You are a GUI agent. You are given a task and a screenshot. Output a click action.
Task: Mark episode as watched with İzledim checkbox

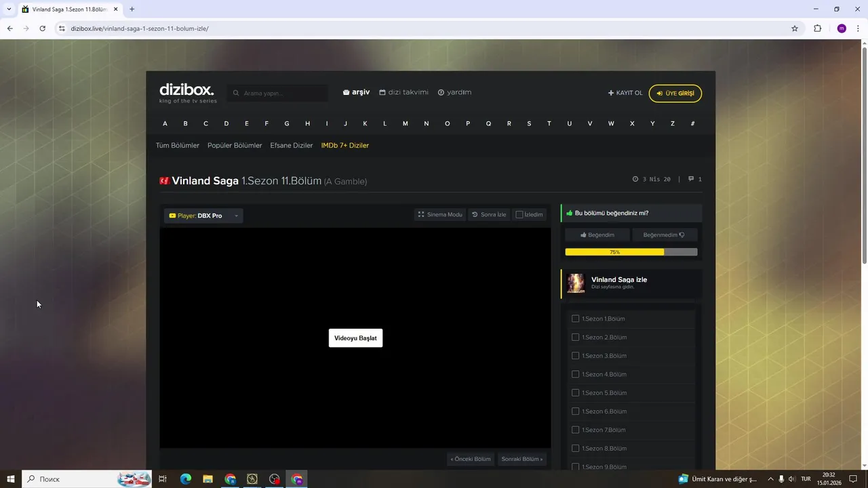[x=519, y=215]
